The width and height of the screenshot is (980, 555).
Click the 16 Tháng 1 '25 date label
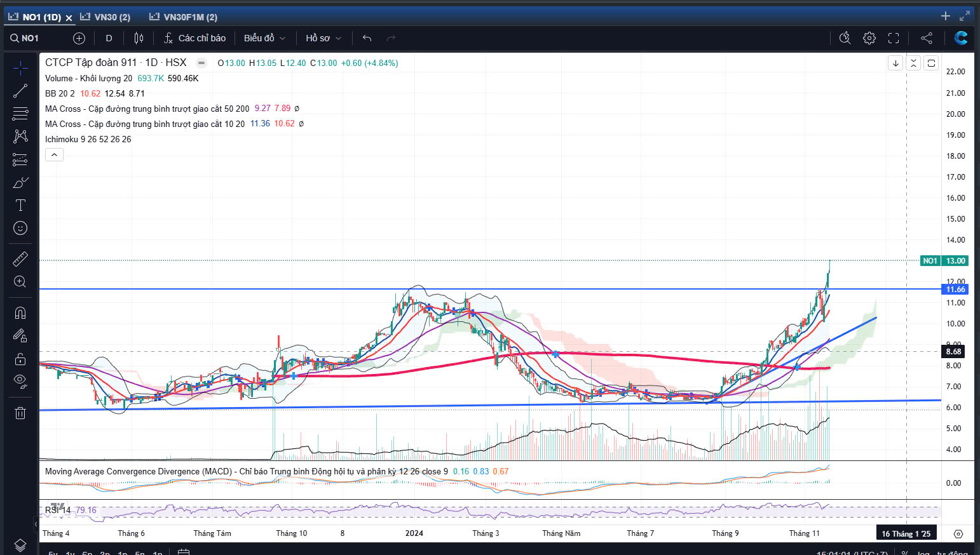coord(906,533)
